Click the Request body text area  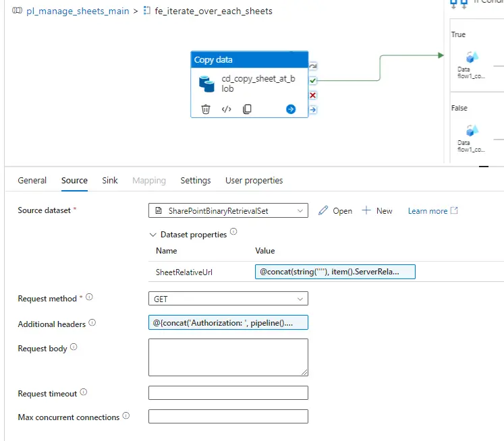[x=228, y=357]
